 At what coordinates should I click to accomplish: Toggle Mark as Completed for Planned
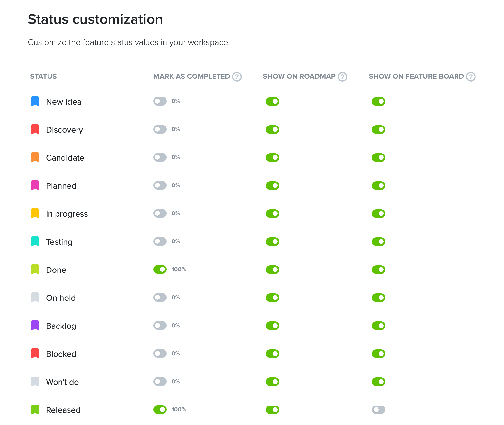[x=160, y=185]
